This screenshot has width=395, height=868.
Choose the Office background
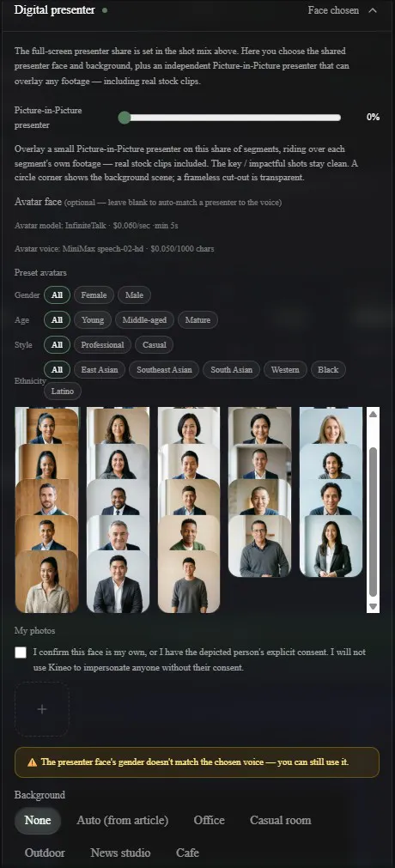(x=210, y=821)
